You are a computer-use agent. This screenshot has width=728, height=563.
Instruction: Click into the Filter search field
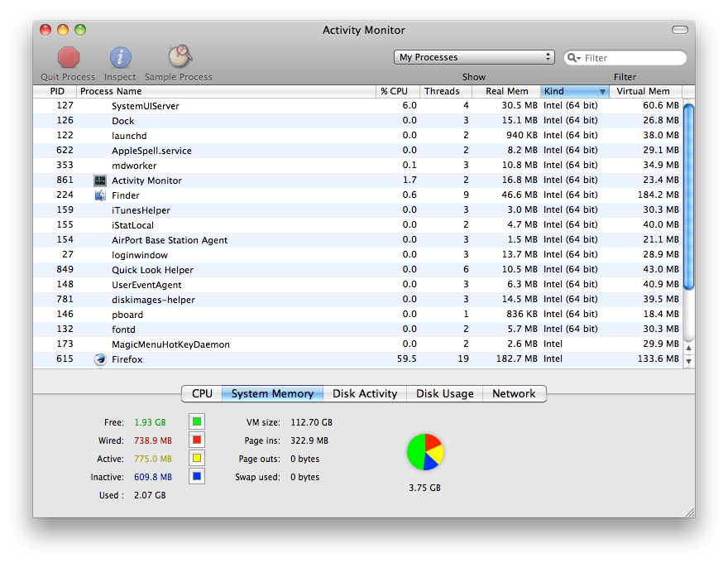625,58
